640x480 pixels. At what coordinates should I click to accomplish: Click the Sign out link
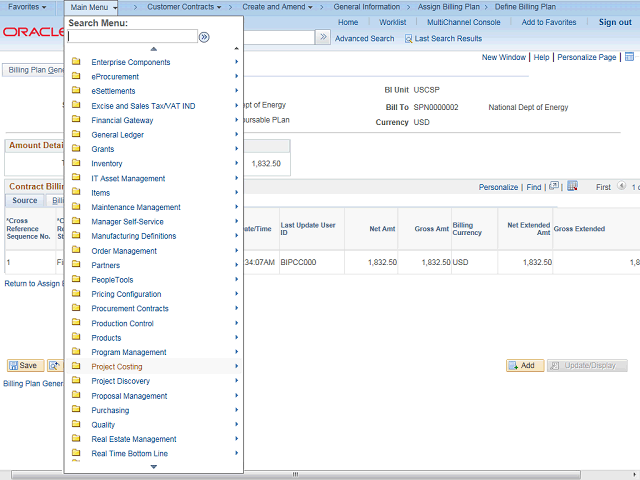click(x=614, y=22)
